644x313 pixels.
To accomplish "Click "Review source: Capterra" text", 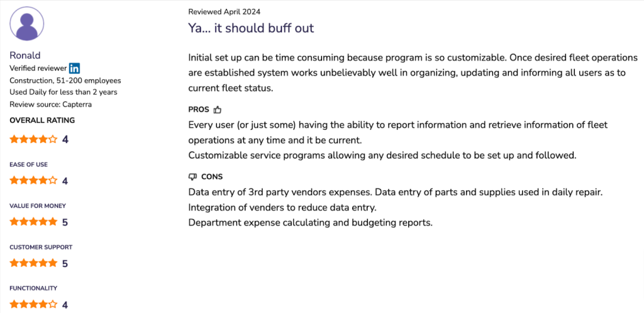I will [x=50, y=104].
